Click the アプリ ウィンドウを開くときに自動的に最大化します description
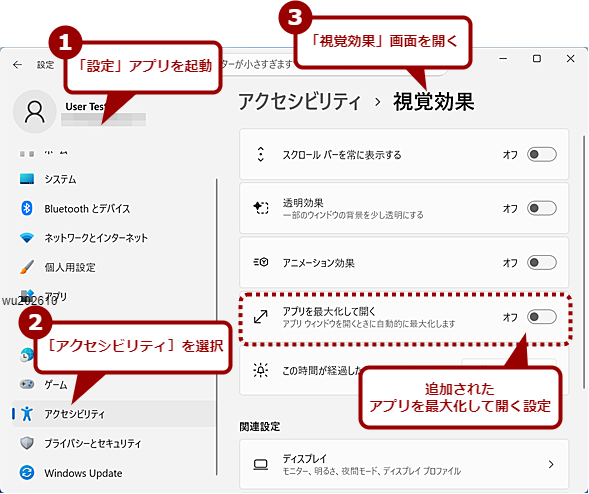 (369, 323)
